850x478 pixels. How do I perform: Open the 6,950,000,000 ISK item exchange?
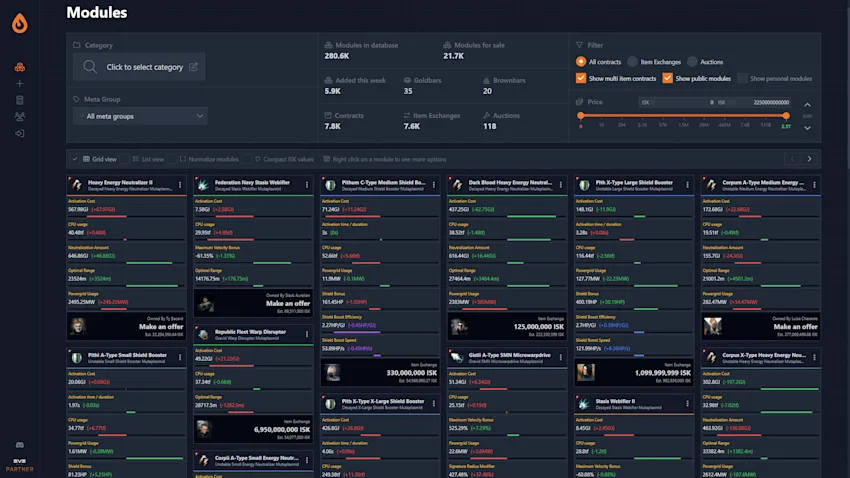282,429
